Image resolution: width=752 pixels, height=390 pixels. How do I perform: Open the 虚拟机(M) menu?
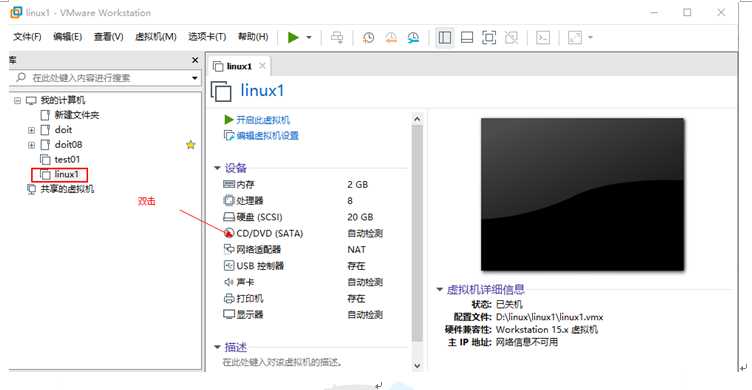click(156, 37)
